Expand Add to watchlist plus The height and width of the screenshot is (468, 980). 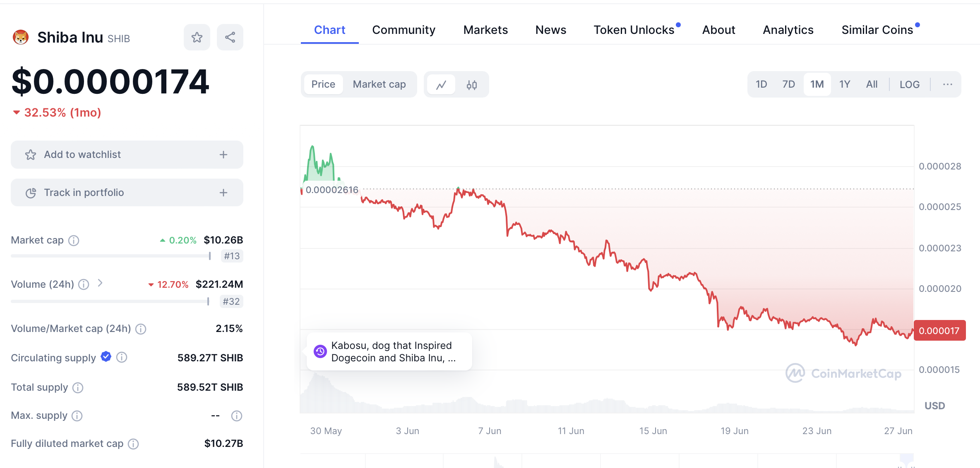[223, 155]
